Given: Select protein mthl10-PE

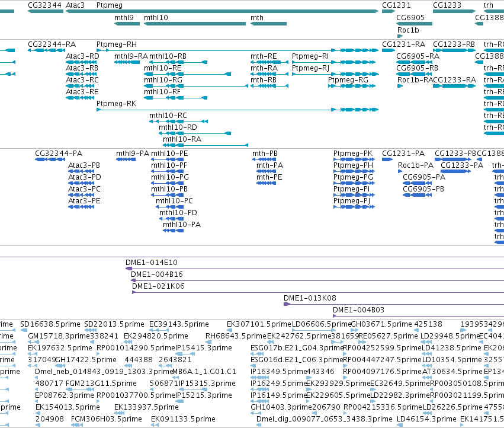Looking at the screenshot, I should (x=170, y=154).
